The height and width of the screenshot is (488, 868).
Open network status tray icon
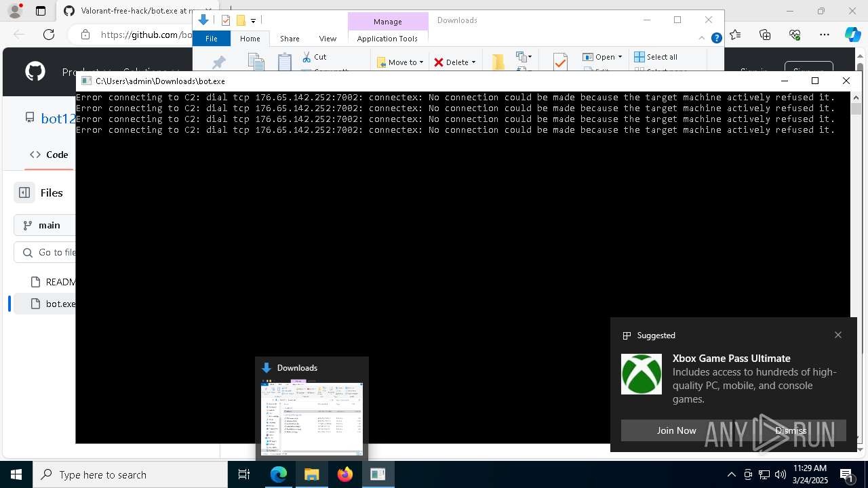click(x=764, y=474)
